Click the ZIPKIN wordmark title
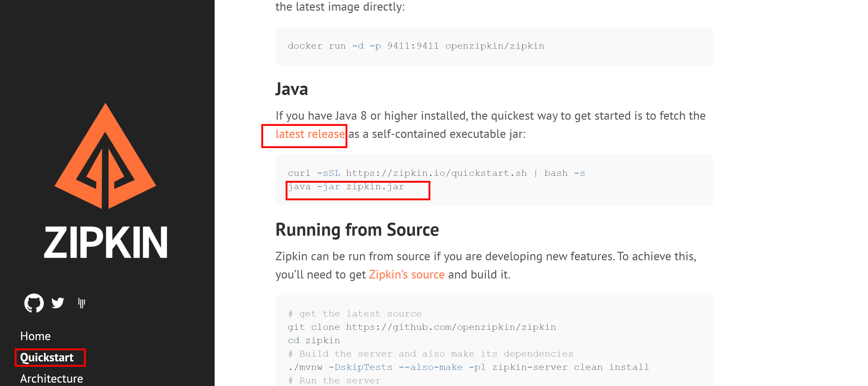 tap(105, 242)
